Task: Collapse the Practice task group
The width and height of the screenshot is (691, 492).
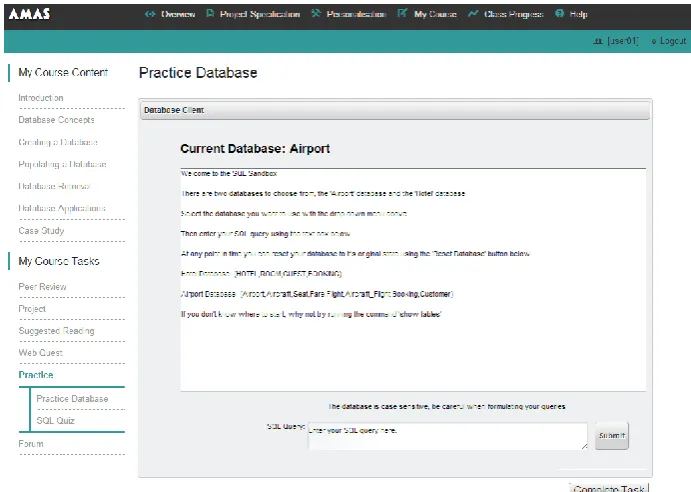Action: coord(36,375)
